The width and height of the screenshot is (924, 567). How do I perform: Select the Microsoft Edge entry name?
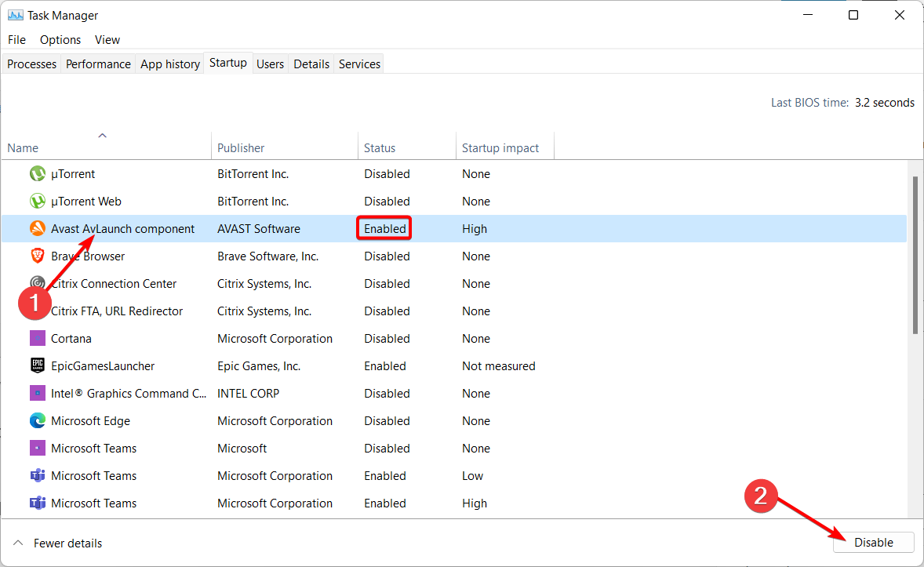click(x=91, y=421)
